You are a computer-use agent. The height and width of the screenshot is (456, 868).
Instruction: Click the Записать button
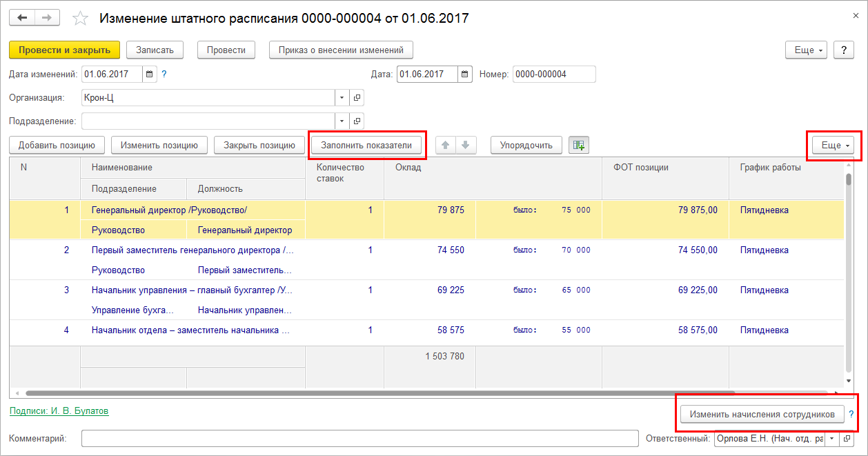click(x=155, y=50)
